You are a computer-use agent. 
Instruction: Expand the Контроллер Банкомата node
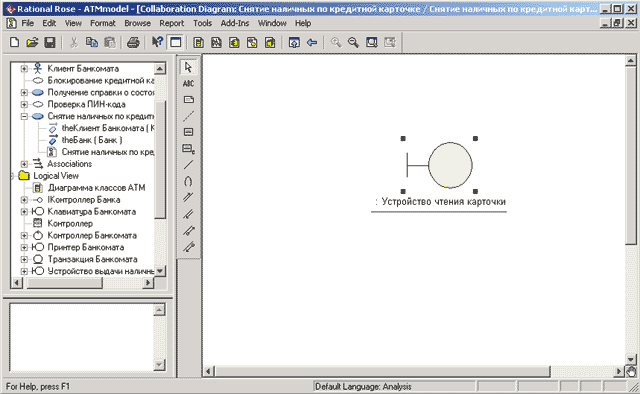point(24,236)
